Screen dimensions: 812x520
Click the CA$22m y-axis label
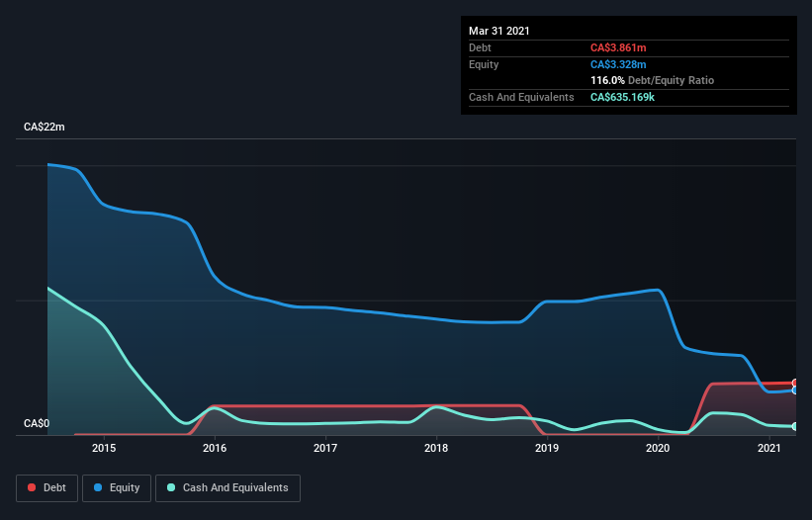(x=45, y=127)
